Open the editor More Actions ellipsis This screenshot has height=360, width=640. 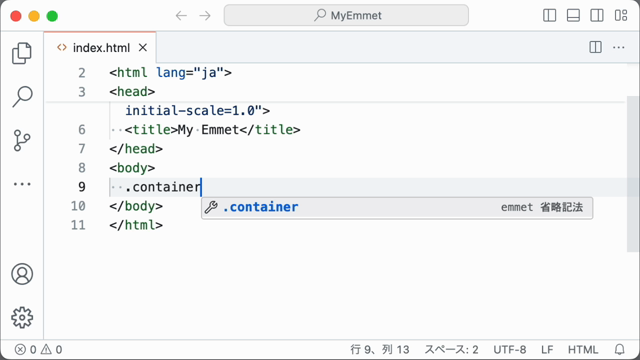click(619, 47)
